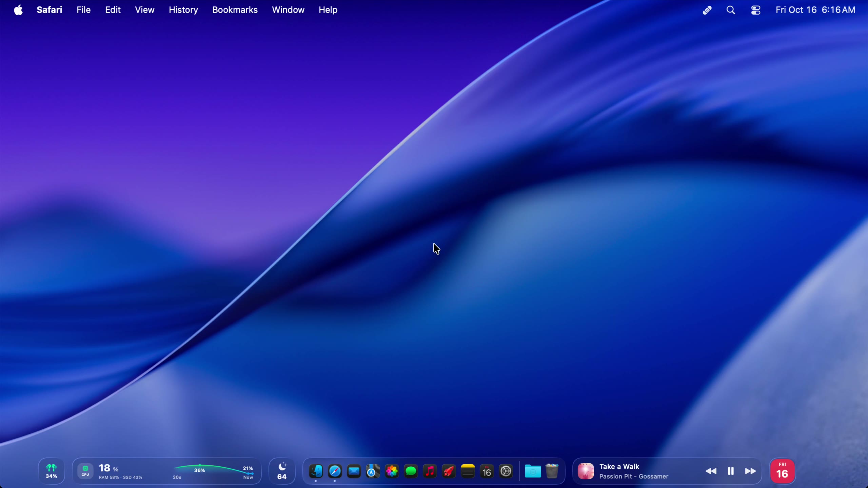Pause the song Take a Walk
This screenshot has height=488, width=868.
731,471
